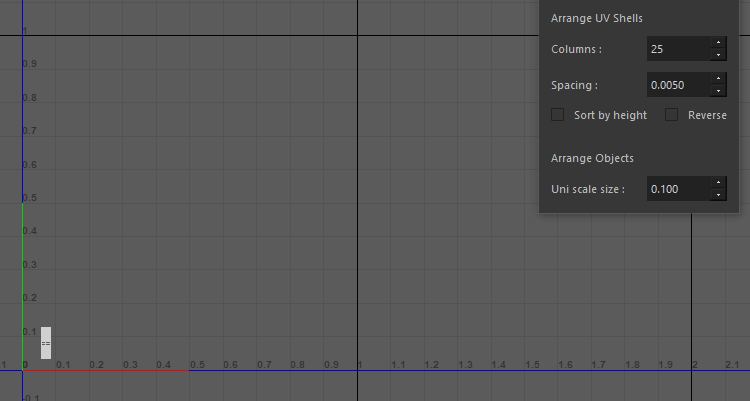750x401 pixels.
Task: Click the Arrange UV Shells heading
Action: tap(597, 19)
